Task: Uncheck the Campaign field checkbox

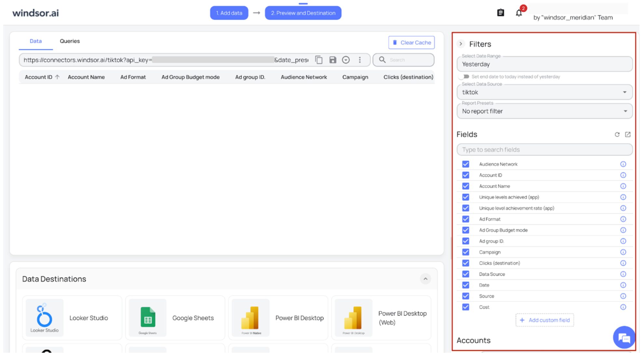Action: point(466,252)
